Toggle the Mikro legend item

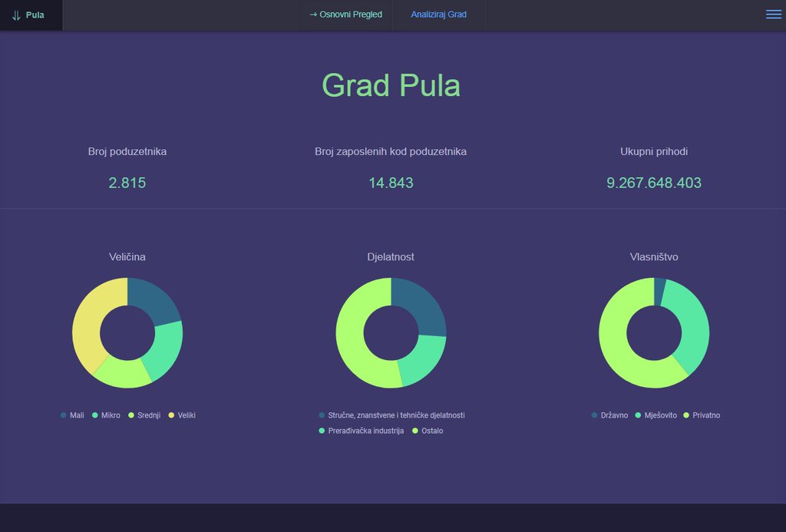click(106, 415)
